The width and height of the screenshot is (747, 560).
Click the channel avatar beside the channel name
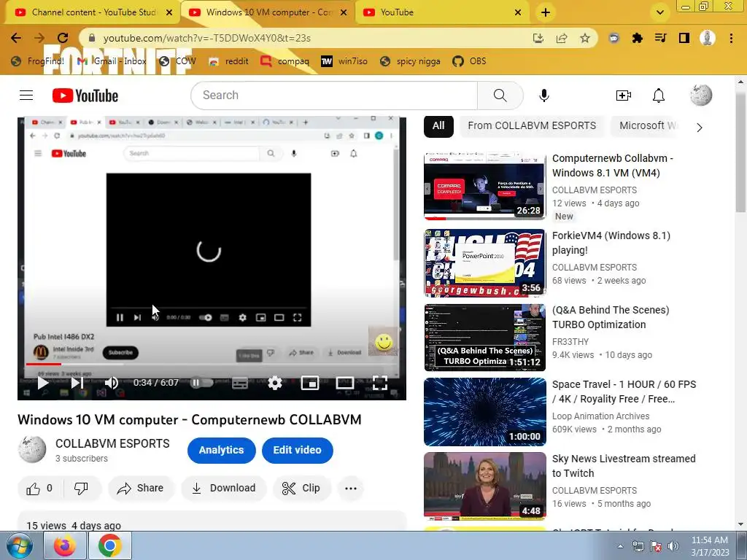[32, 448]
